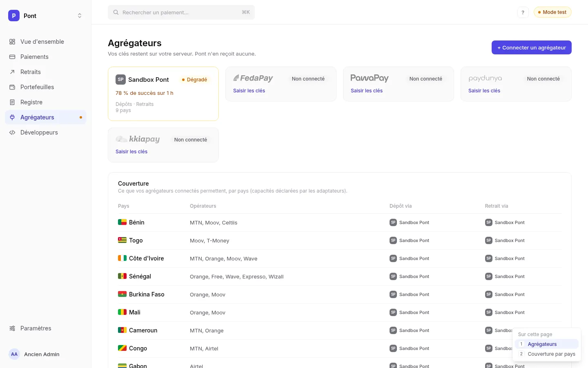Screen dimensions: 588x368
Task: Click the paydunya logo
Action: (485, 78)
